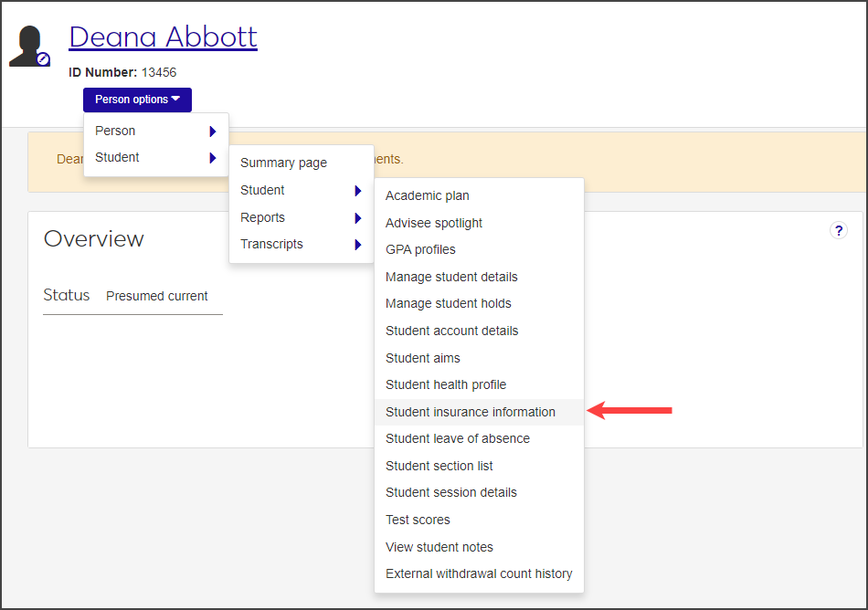Image resolution: width=868 pixels, height=610 pixels.
Task: Expand the Person submenu
Action: pos(155,131)
